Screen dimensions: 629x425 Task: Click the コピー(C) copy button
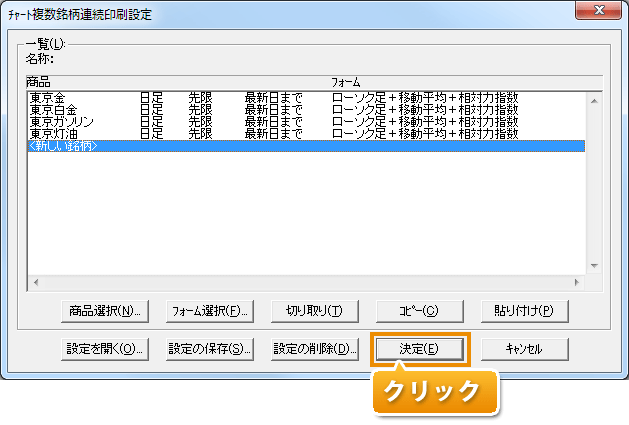[x=419, y=310]
